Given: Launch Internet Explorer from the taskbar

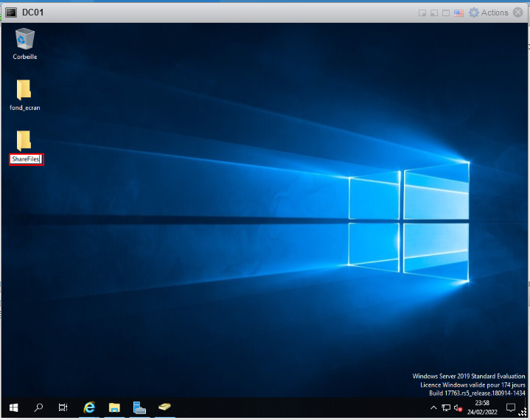Looking at the screenshot, I should pyautogui.click(x=89, y=407).
